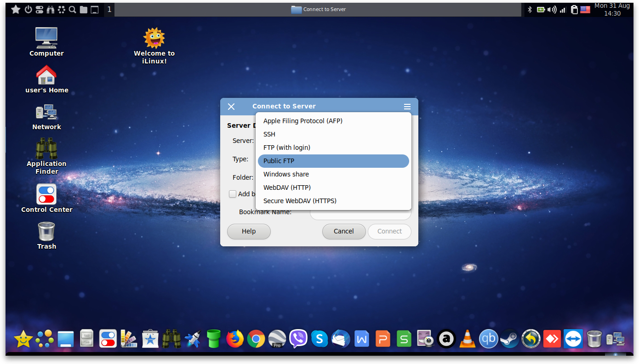
Task: Click the power icon in top panel
Action: coord(28,9)
